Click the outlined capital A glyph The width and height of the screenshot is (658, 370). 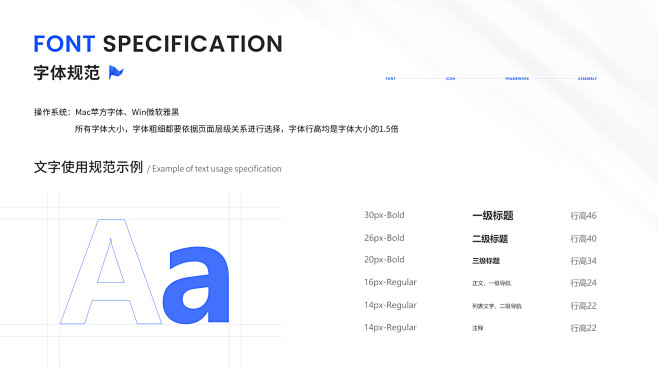pyautogui.click(x=111, y=271)
